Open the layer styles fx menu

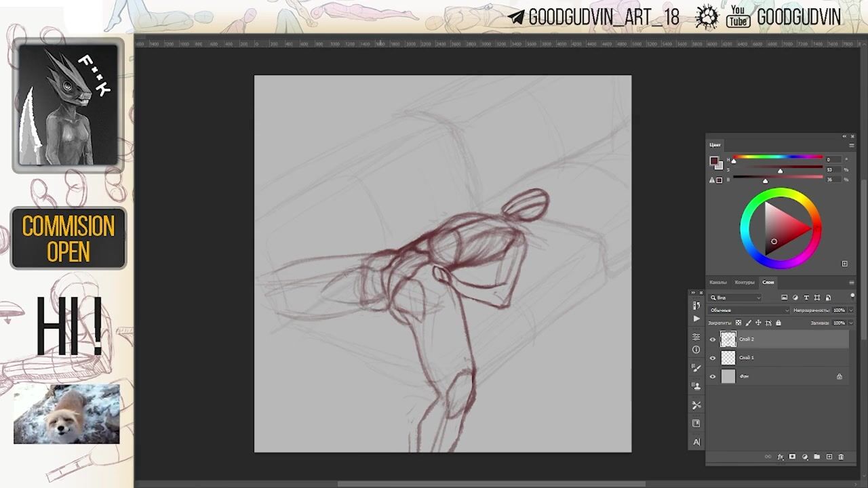coord(781,457)
